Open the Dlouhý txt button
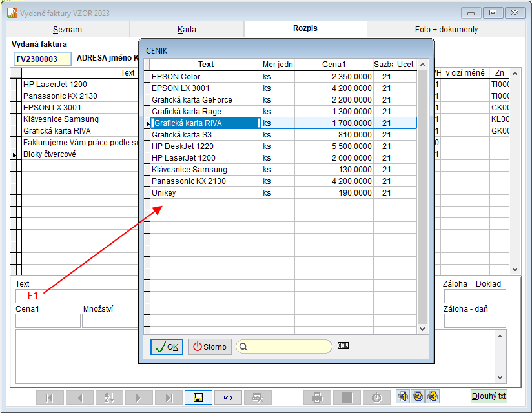 coord(489,396)
